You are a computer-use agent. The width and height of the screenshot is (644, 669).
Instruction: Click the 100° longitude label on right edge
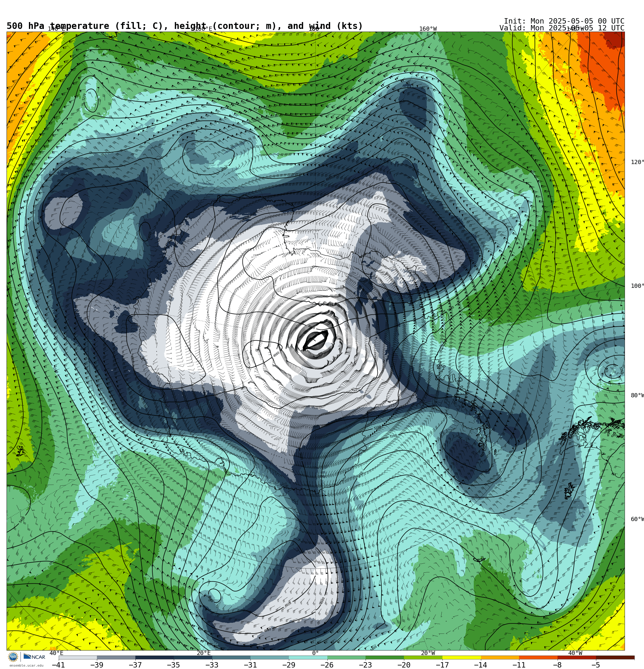click(637, 286)
